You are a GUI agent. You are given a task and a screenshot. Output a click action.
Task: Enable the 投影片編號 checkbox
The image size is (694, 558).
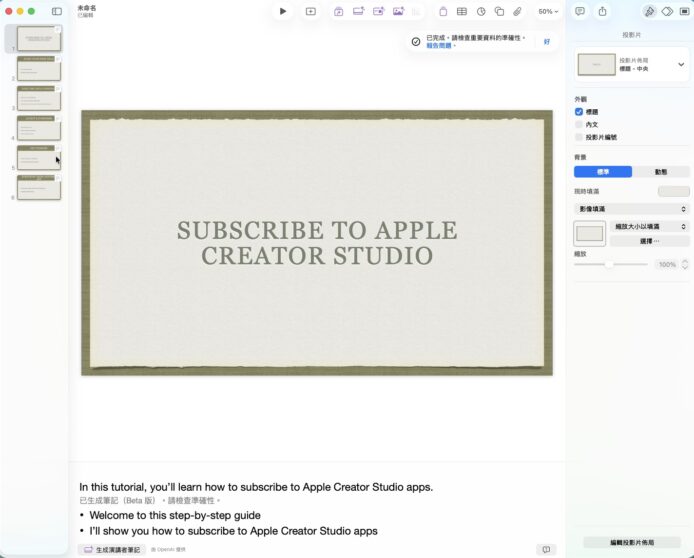(x=579, y=137)
